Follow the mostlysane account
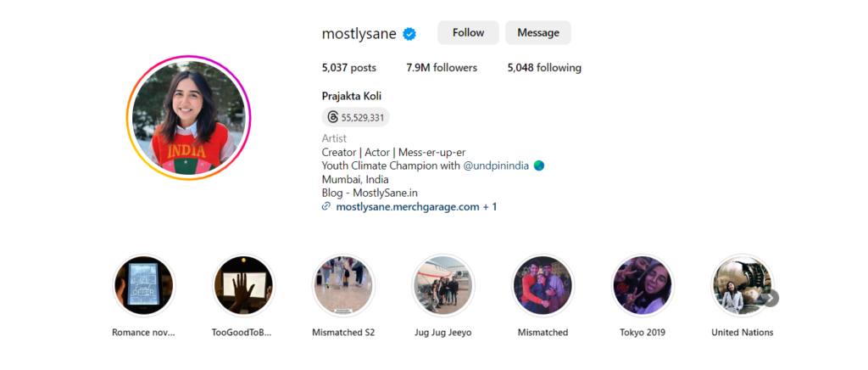Screen dimensions: 868x370 pos(468,33)
